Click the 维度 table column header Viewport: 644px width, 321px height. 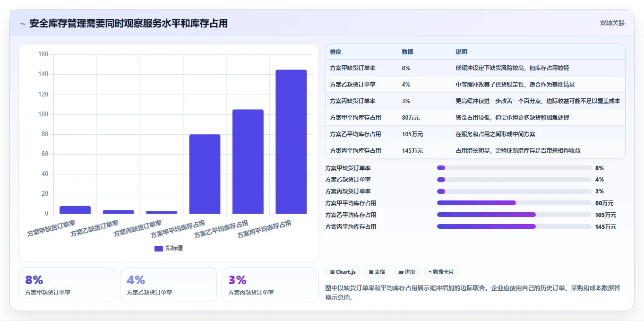click(x=336, y=52)
